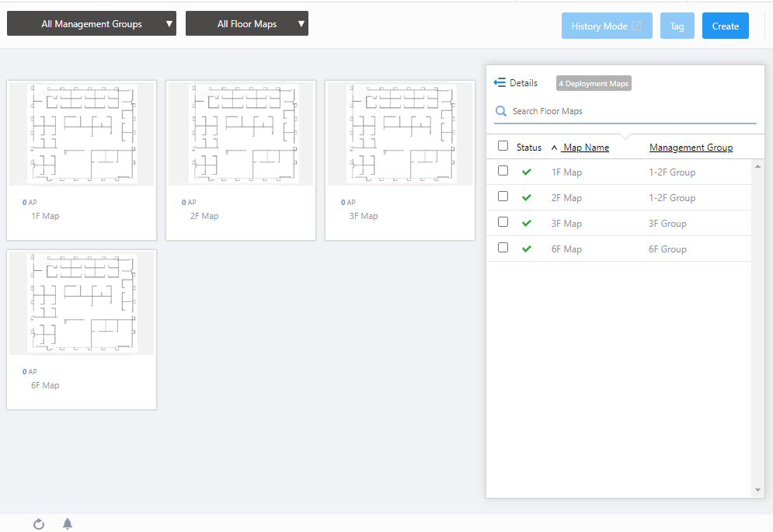Click the search magnifier icon
The width and height of the screenshot is (773, 532).
pyautogui.click(x=502, y=112)
